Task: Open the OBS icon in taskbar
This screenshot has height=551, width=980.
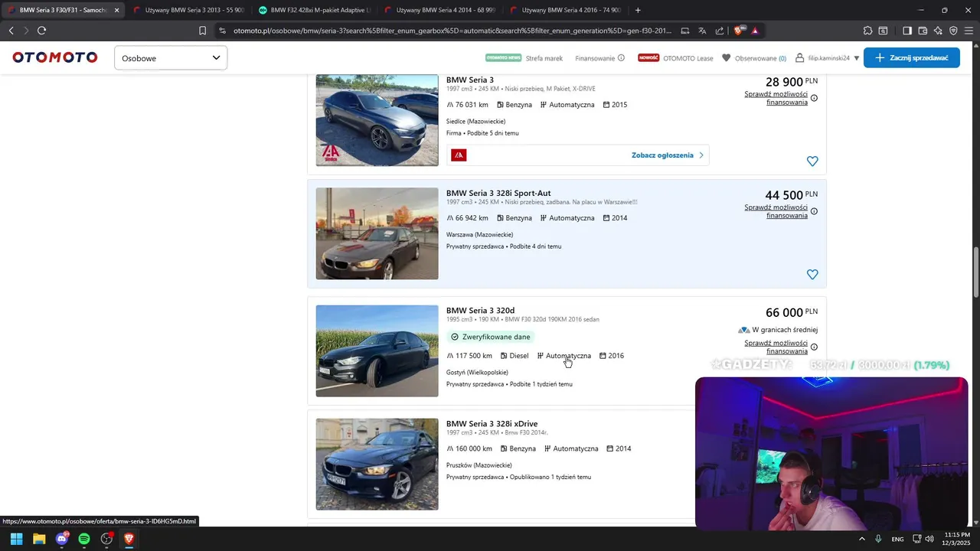Action: point(106,539)
